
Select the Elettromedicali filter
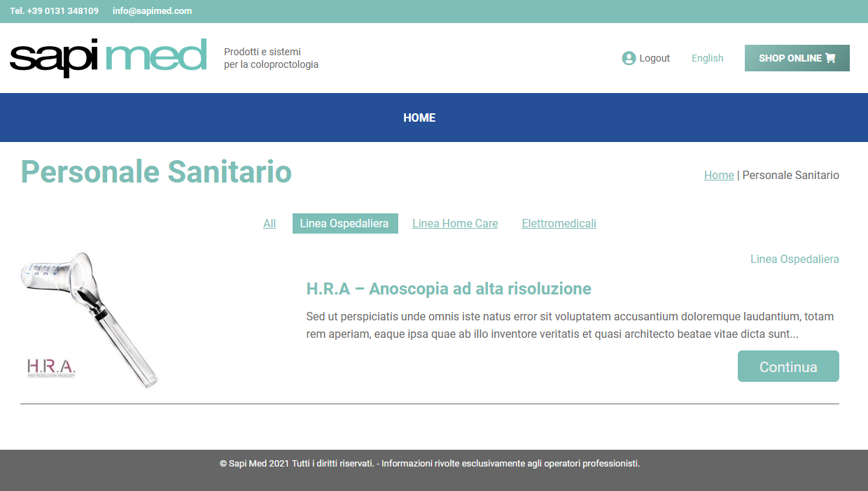pos(559,224)
